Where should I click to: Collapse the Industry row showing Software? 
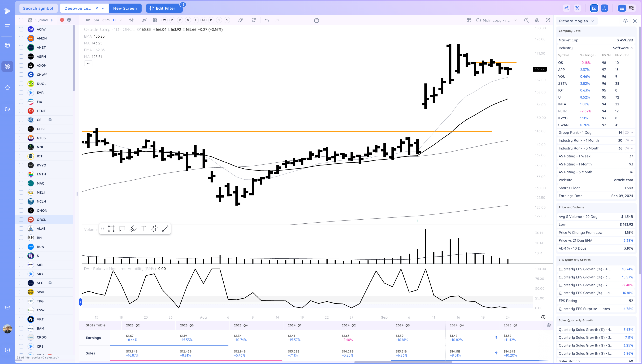632,48
